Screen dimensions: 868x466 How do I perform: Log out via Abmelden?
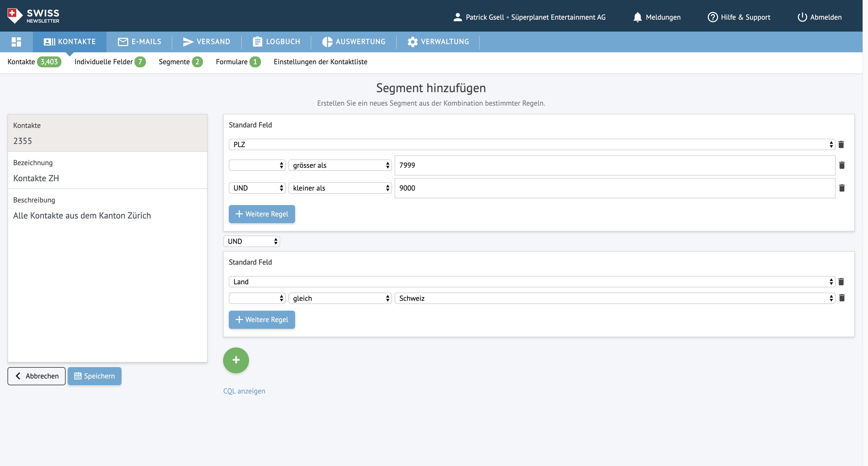(x=820, y=17)
